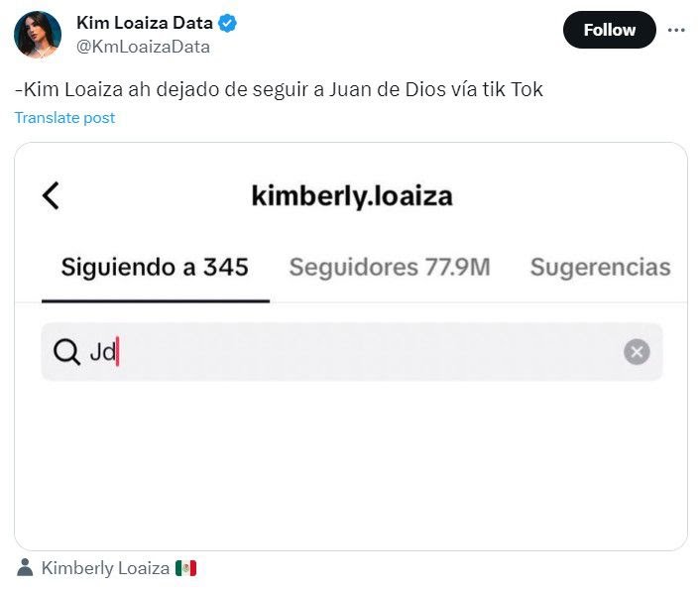Click the Translate post link

pos(64,117)
